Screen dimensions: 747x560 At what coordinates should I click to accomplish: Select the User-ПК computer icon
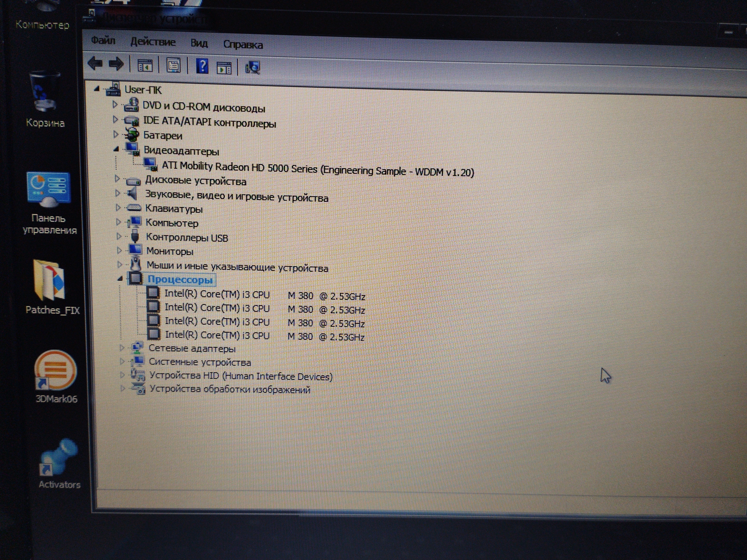tap(113, 89)
